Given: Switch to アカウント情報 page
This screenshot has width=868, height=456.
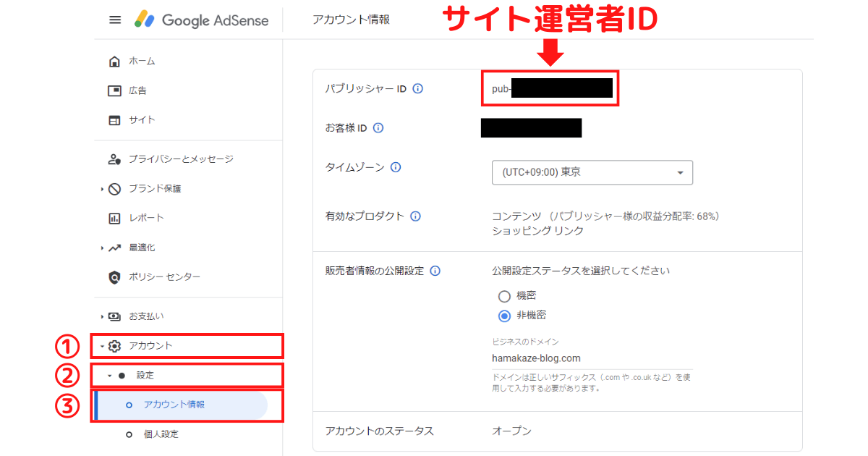Looking at the screenshot, I should point(174,405).
